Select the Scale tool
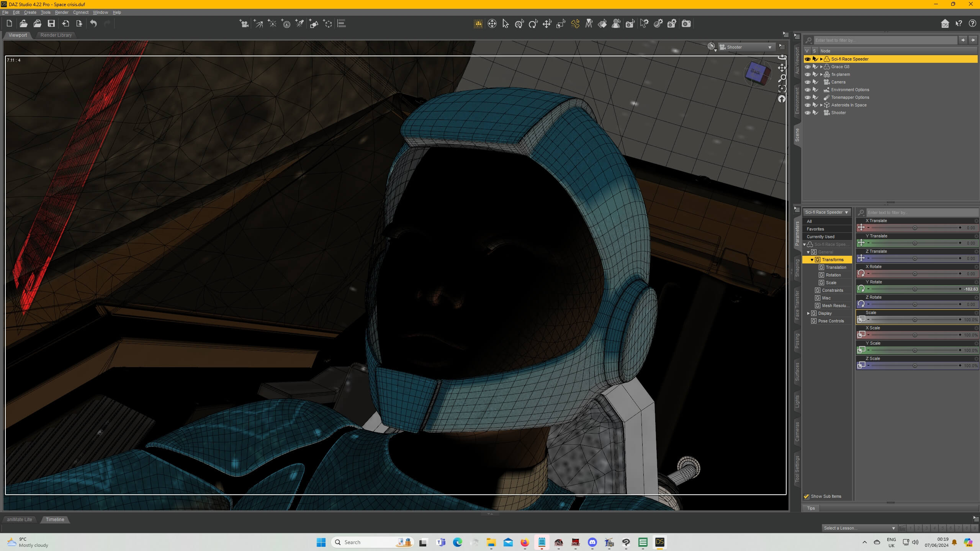The height and width of the screenshot is (551, 980). pyautogui.click(x=561, y=24)
